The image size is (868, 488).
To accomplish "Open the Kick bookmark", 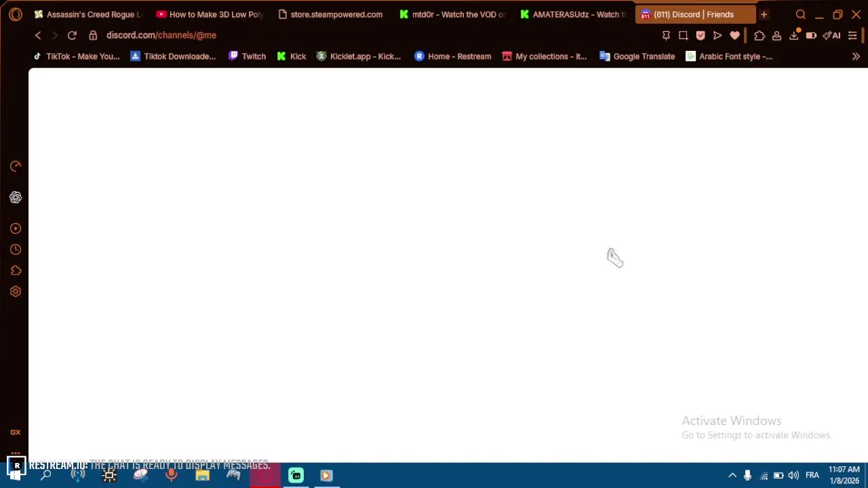I will [x=292, y=56].
